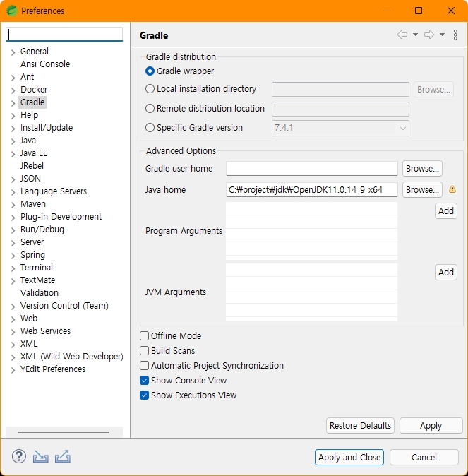Click Browse for Gradle user home
The height and width of the screenshot is (476, 468).
click(422, 169)
